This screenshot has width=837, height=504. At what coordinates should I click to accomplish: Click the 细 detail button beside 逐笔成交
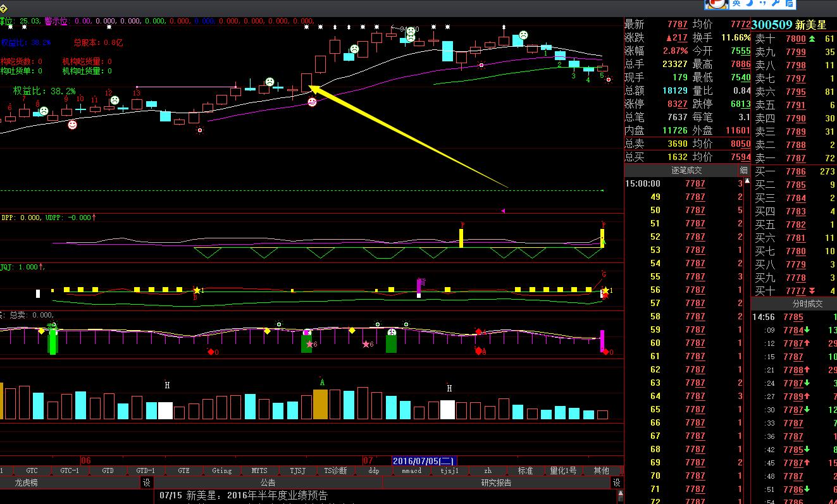coord(743,170)
